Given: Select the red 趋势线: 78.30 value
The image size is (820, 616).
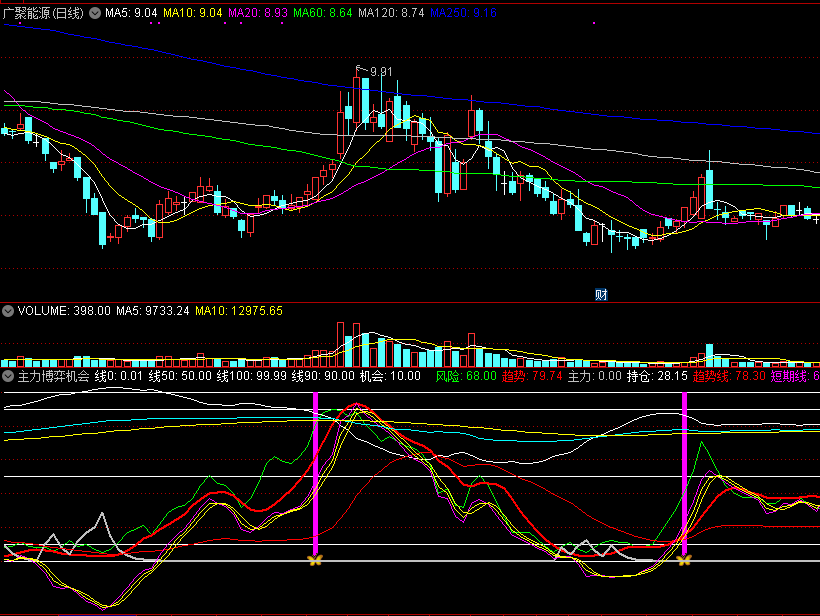Looking at the screenshot, I should click(x=730, y=376).
